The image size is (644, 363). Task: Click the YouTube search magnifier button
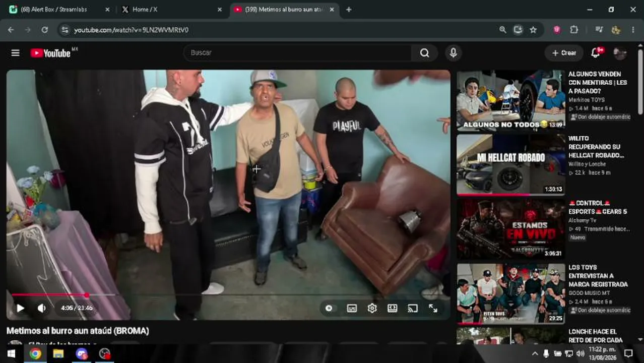(425, 53)
